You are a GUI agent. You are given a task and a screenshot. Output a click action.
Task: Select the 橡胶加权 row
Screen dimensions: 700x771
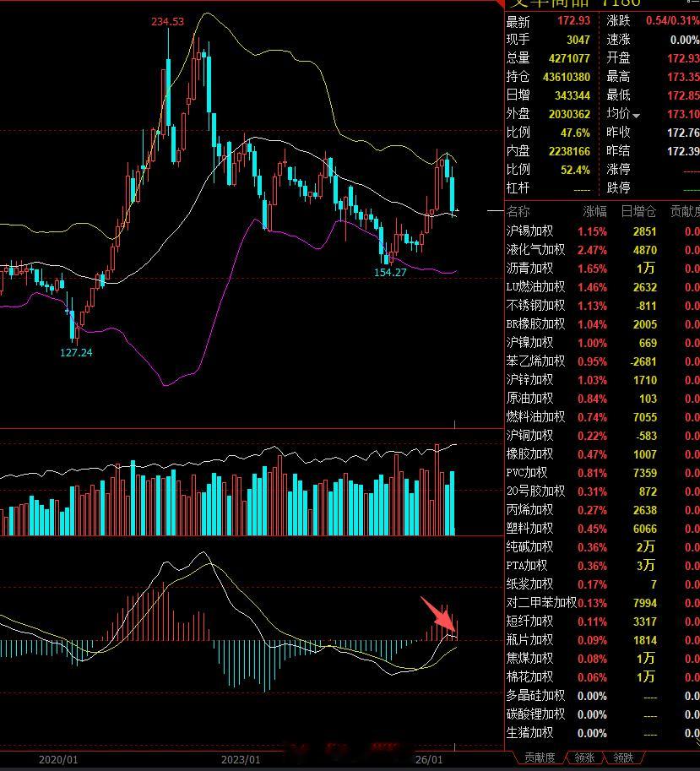(x=603, y=454)
